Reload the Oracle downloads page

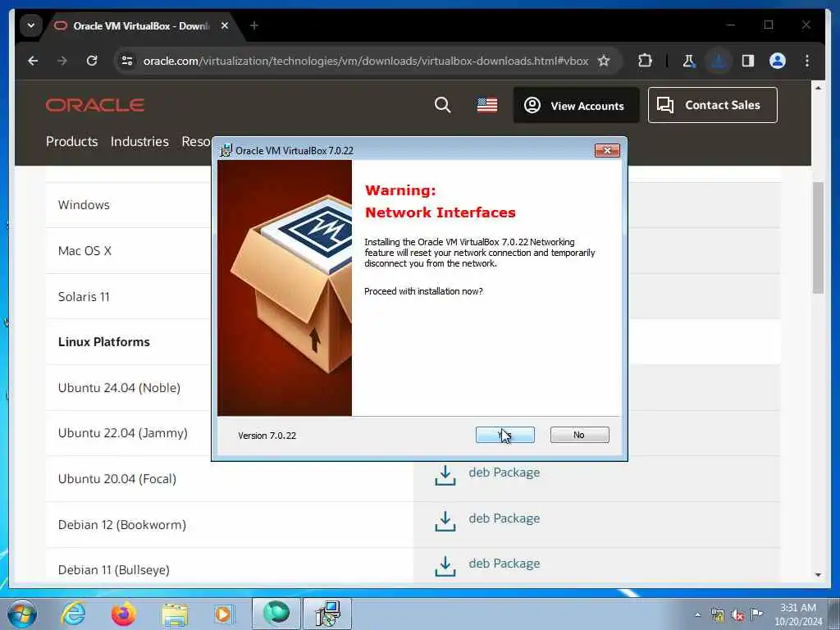click(x=92, y=61)
